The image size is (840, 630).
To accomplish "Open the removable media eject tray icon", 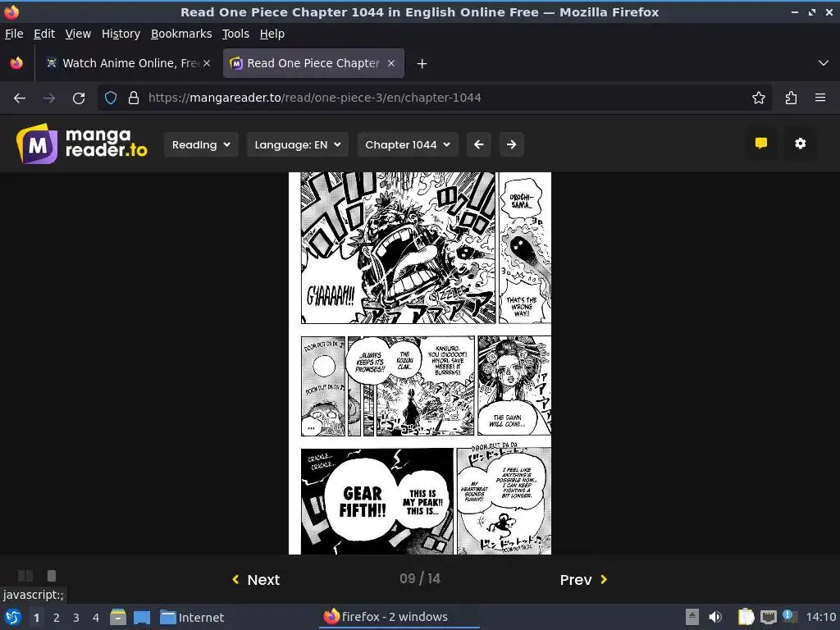I will click(x=692, y=617).
